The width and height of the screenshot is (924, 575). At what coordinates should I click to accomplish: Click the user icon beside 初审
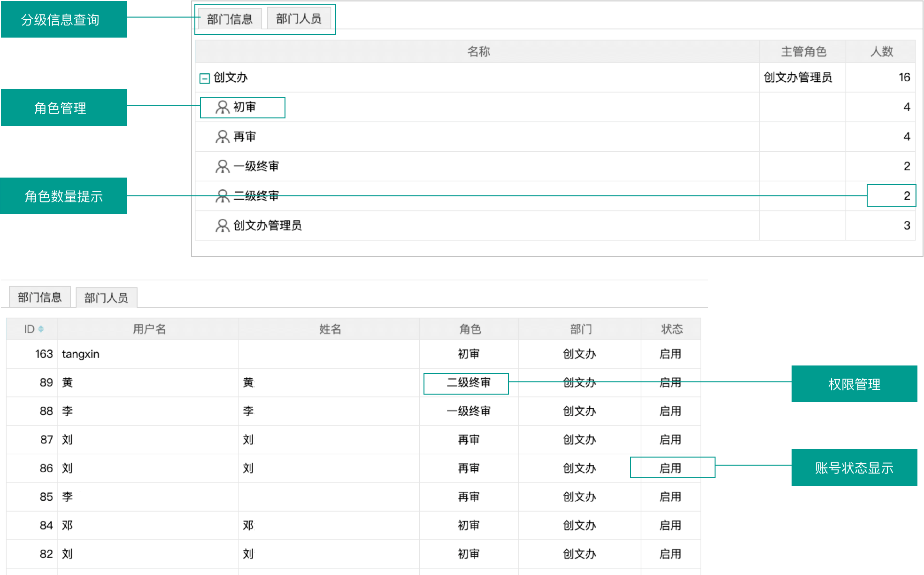222,107
